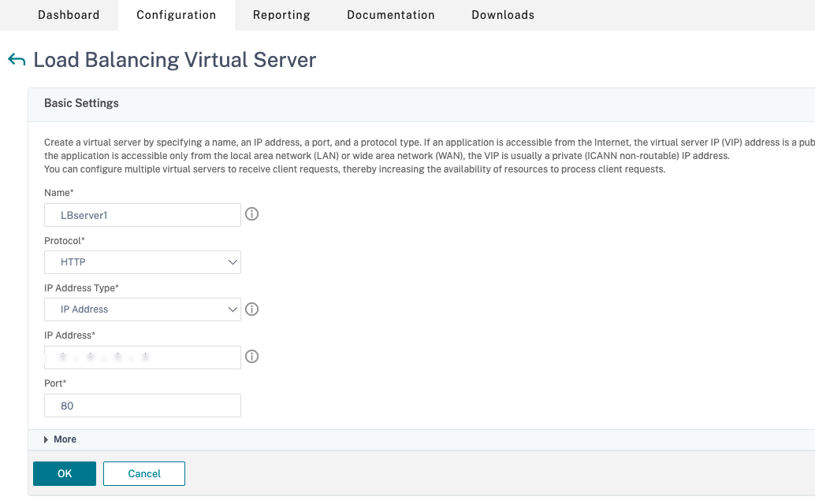Go to the Documentation tab

390,14
